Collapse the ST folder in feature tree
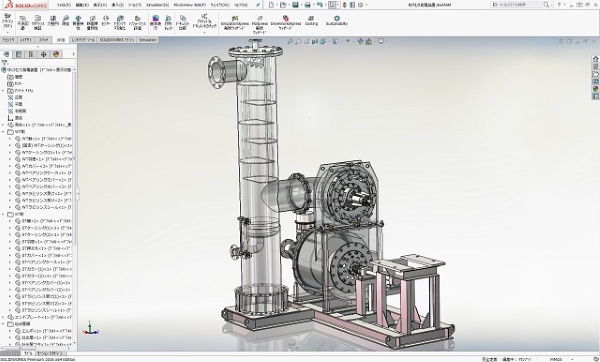 (3, 214)
